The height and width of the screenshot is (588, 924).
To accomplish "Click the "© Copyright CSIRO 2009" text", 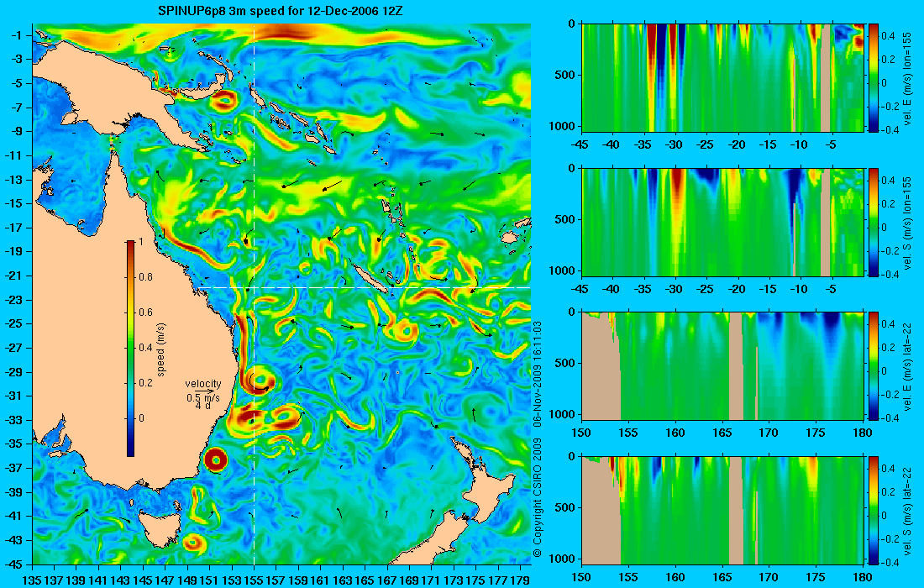I will coord(537,498).
